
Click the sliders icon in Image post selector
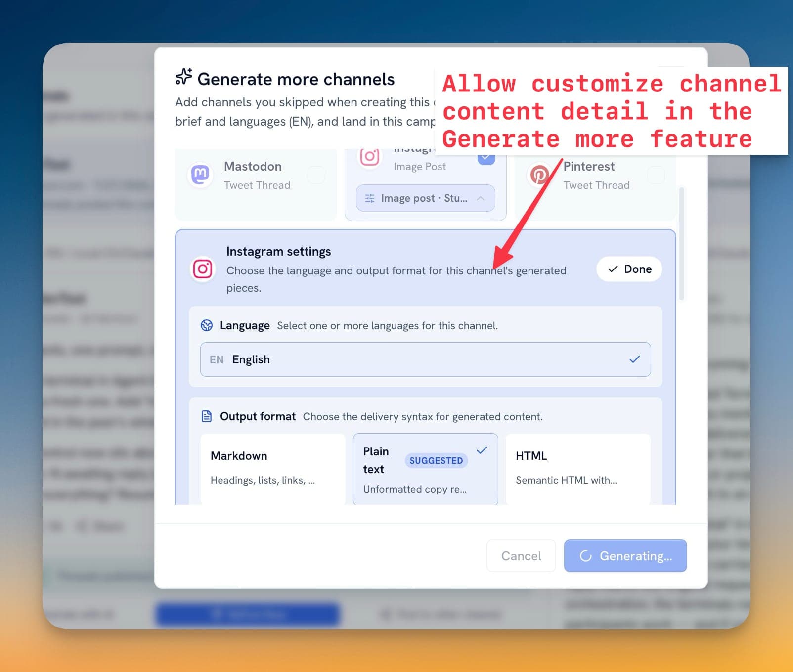(x=369, y=198)
